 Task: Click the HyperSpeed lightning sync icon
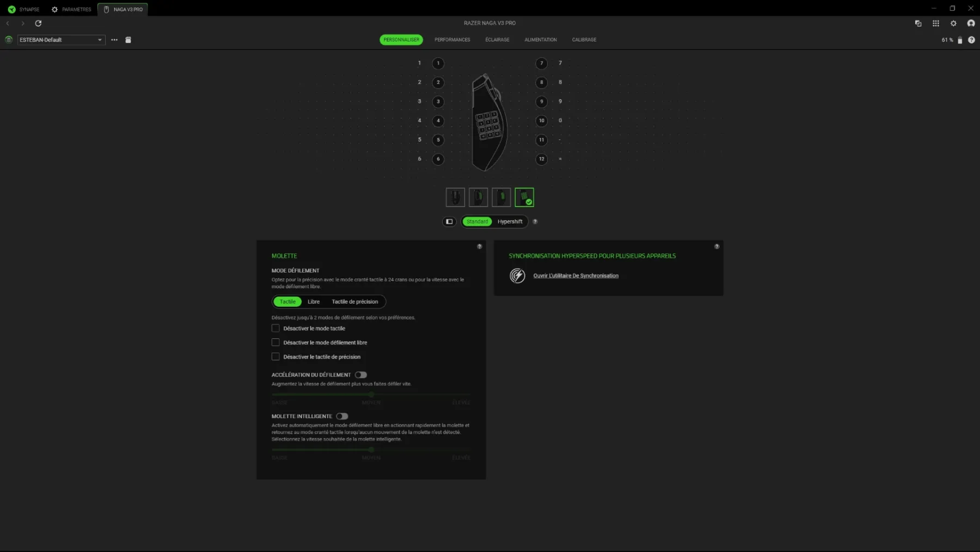click(x=517, y=276)
